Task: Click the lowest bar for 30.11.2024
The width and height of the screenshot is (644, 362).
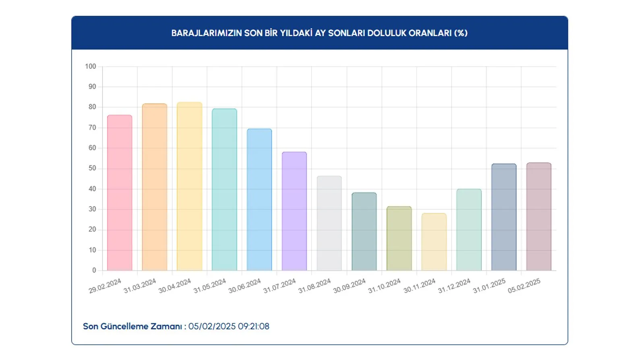Action: tap(434, 242)
